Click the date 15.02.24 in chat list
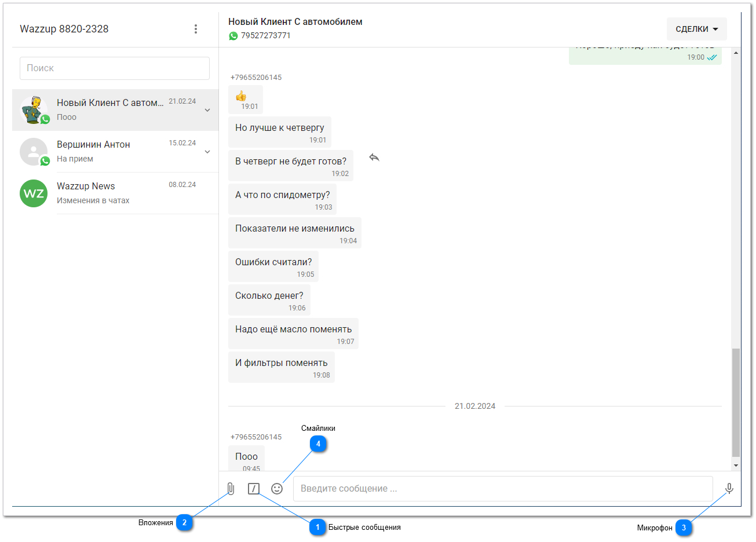The height and width of the screenshot is (542, 756). pos(182,143)
